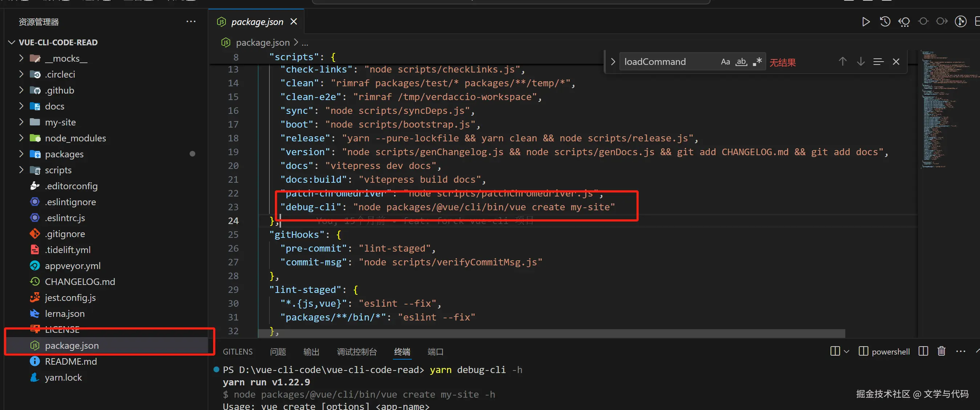Switch to the GITLENS panel tab
The height and width of the screenshot is (410, 980).
[x=237, y=352]
